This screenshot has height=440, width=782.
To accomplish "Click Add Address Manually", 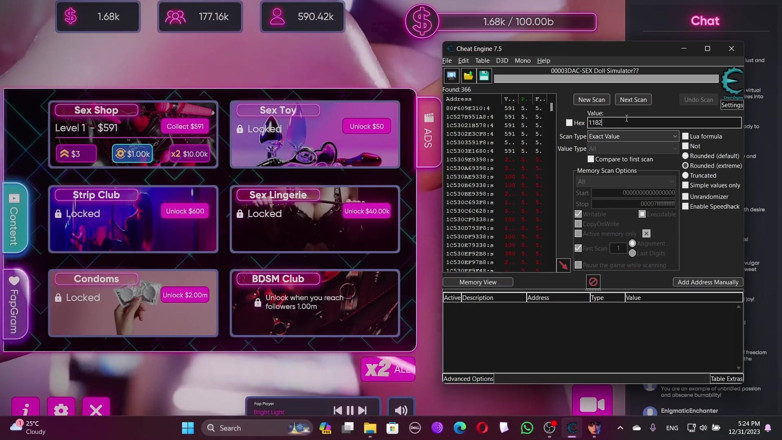I will (x=708, y=282).
